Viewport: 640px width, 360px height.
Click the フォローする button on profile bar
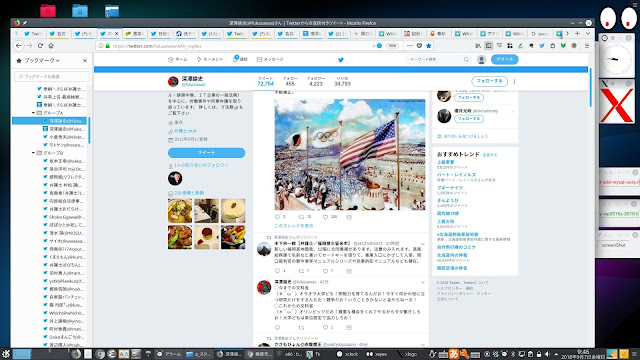pos(489,81)
